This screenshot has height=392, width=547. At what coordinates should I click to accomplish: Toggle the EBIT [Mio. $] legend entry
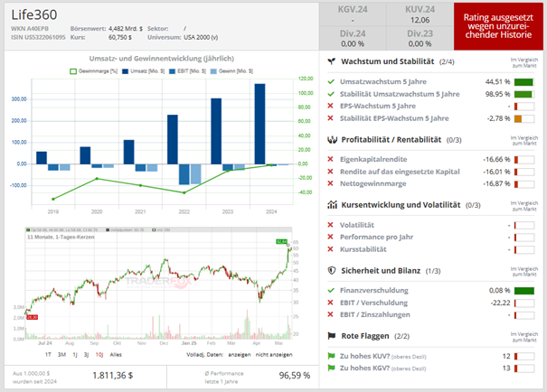point(187,71)
